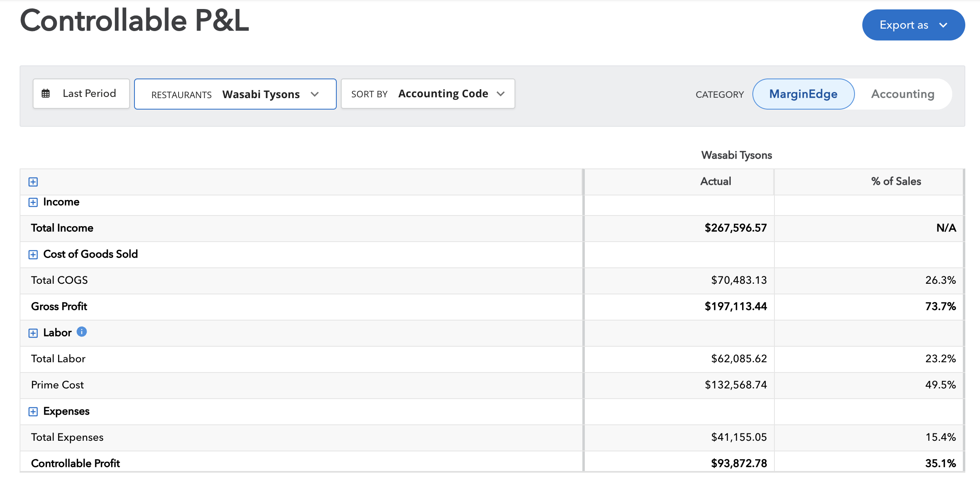Viewport: 980px width, 480px height.
Task: Open the Export as dropdown button
Action: [913, 25]
